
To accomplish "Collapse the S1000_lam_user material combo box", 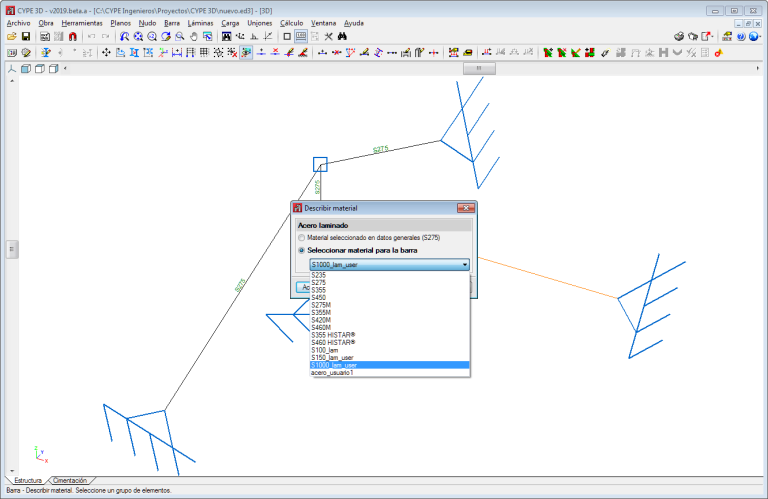I will (x=465, y=264).
